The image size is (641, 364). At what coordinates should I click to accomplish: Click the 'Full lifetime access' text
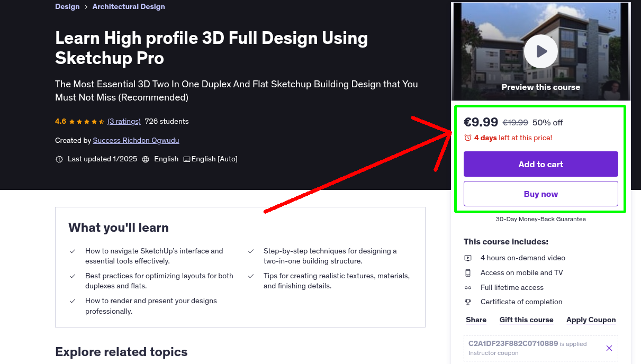tap(512, 287)
